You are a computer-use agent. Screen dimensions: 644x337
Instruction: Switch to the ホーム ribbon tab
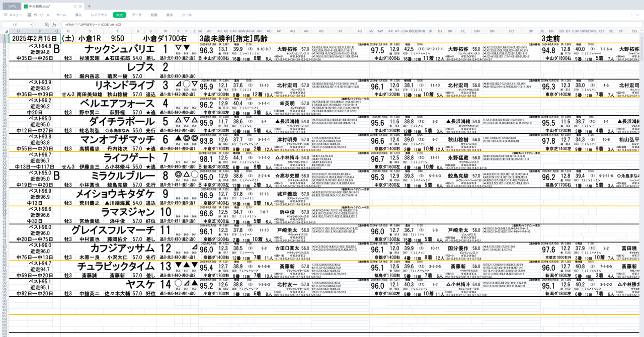(x=61, y=15)
